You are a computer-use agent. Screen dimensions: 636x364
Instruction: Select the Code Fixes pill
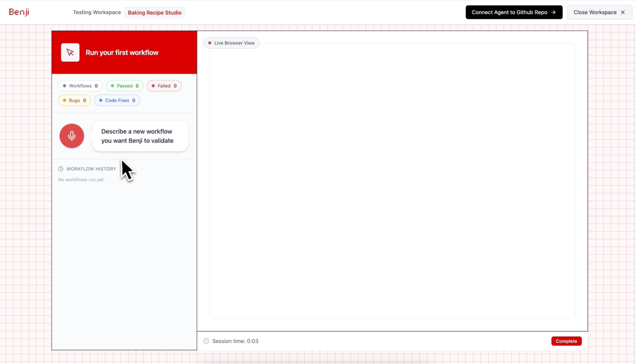pos(117,100)
